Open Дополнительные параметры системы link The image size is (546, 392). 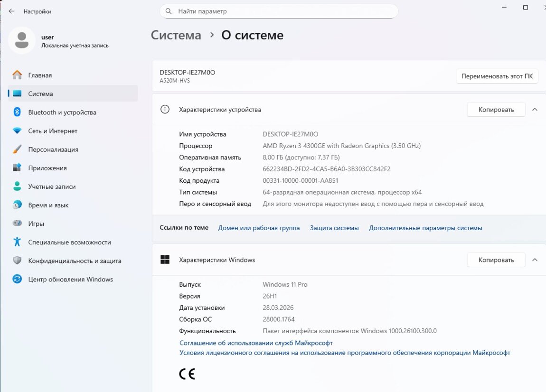[425, 228]
